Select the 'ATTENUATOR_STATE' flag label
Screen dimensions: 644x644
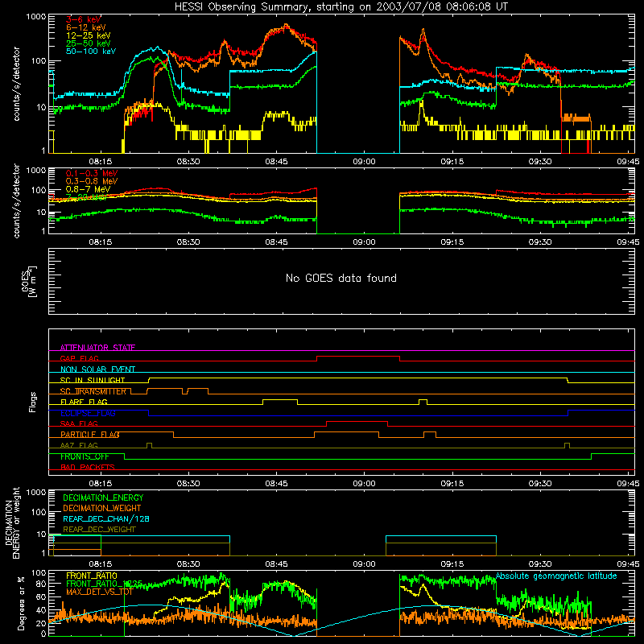(97, 348)
